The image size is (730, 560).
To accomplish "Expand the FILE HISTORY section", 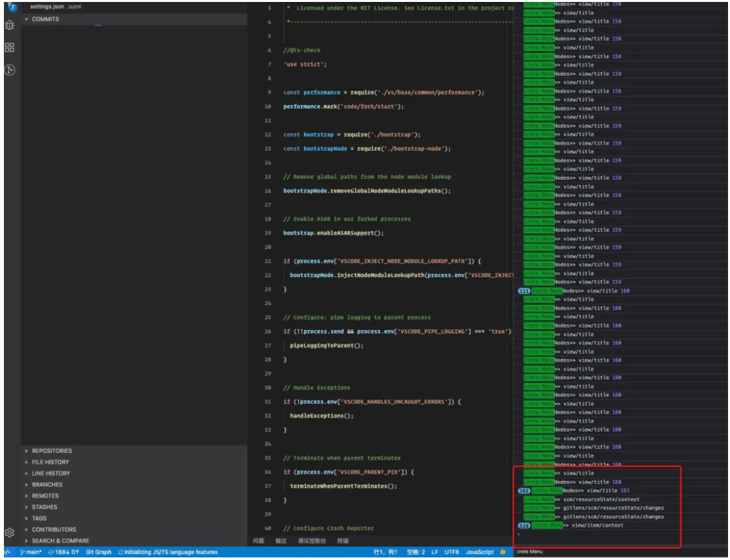I will coord(134,462).
